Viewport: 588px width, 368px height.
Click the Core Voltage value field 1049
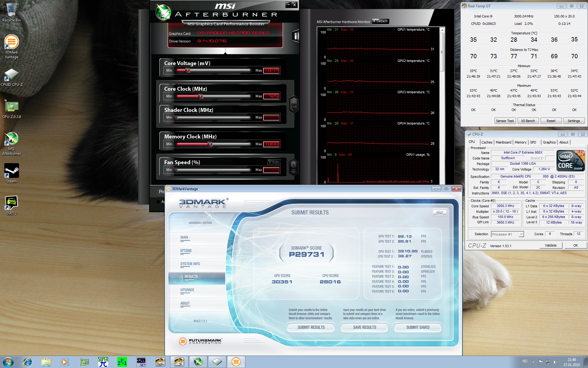point(271,71)
